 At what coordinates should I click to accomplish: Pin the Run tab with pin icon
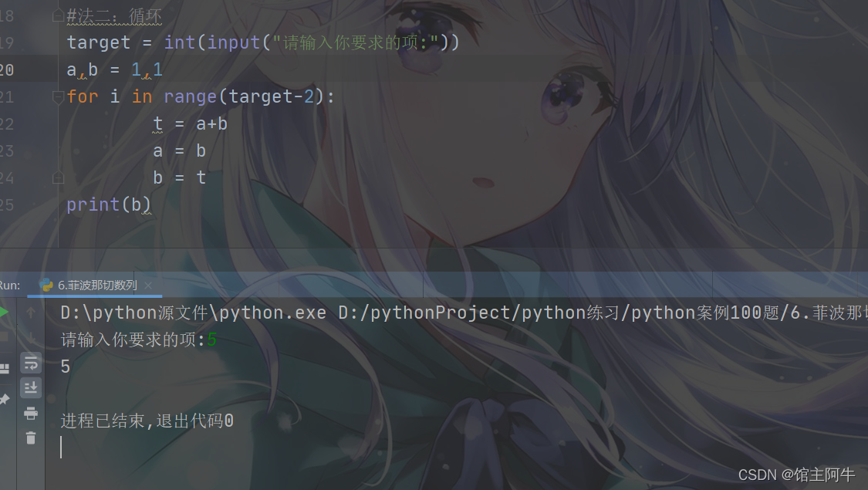(x=5, y=399)
